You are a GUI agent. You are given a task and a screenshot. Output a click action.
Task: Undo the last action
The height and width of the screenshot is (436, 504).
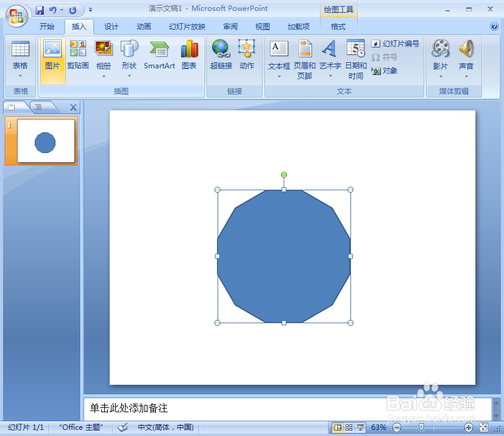52,10
